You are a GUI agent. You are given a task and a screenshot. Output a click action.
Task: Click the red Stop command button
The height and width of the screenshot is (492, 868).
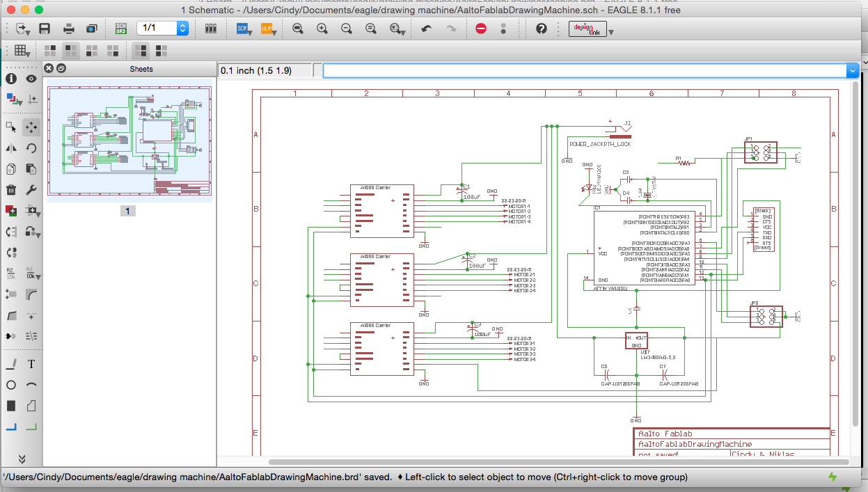481,29
